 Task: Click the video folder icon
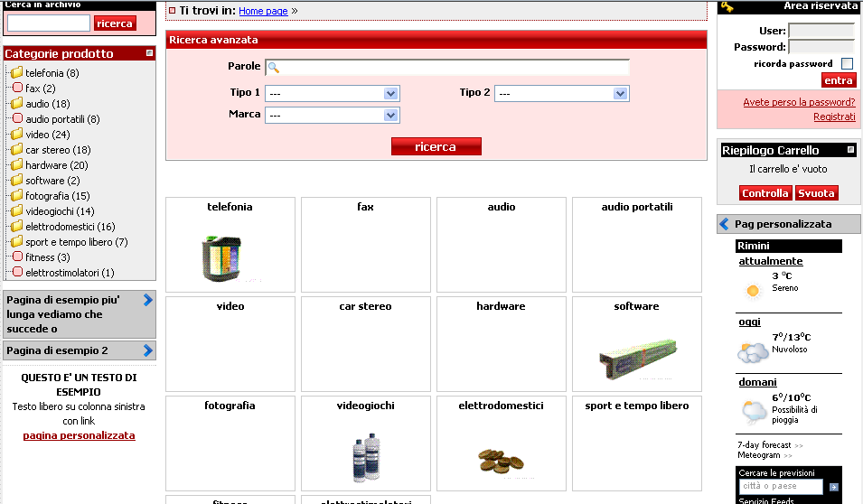(x=16, y=135)
